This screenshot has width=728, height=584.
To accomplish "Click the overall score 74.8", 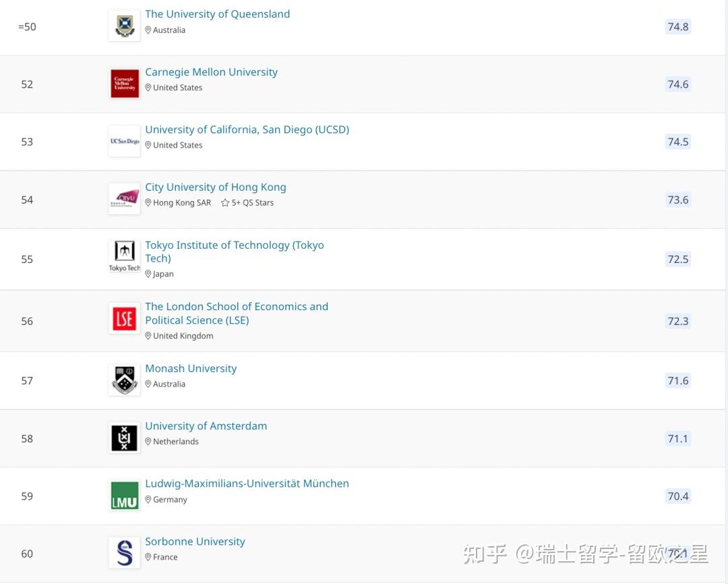I will (678, 27).
